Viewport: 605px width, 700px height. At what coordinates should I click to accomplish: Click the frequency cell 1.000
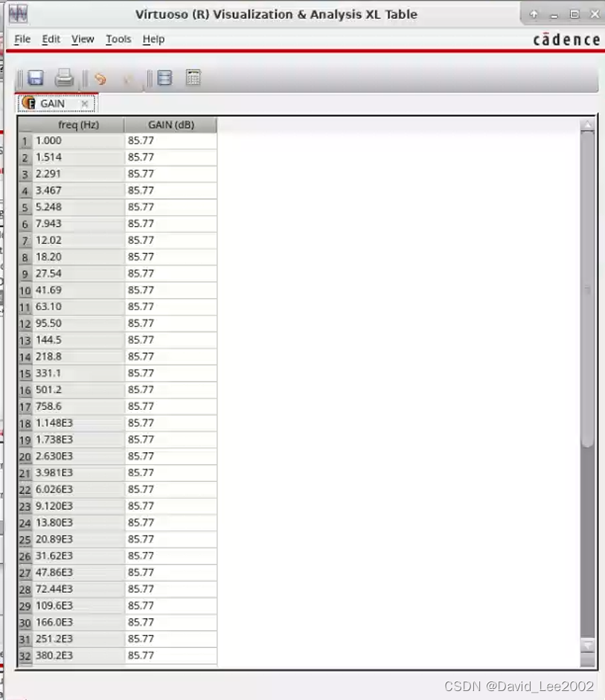pyautogui.click(x=79, y=141)
